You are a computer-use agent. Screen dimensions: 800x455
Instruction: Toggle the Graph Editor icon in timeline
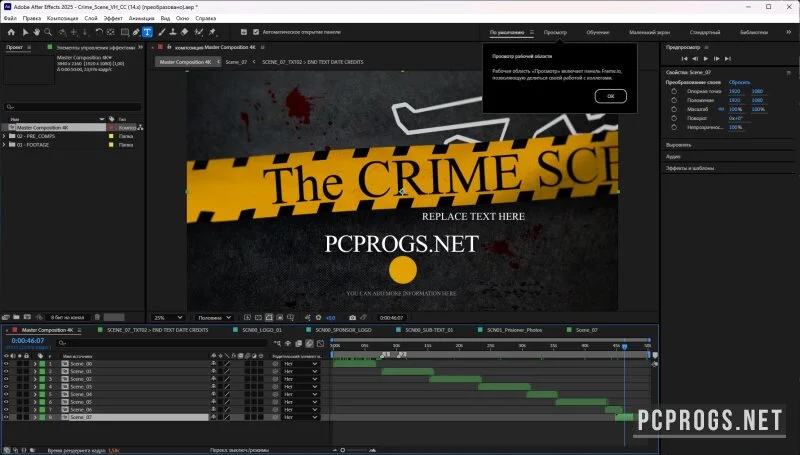pyautogui.click(x=320, y=343)
